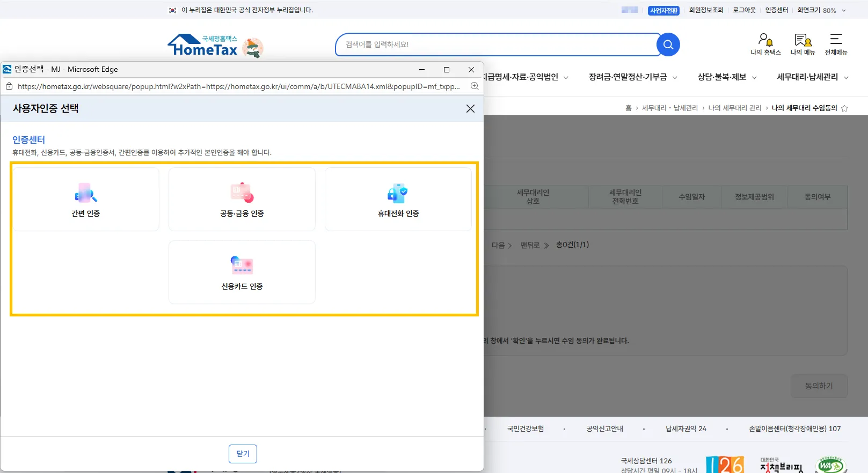Pick the 휴대전화 인증 phone icon
868x473 pixels.
coord(398,193)
